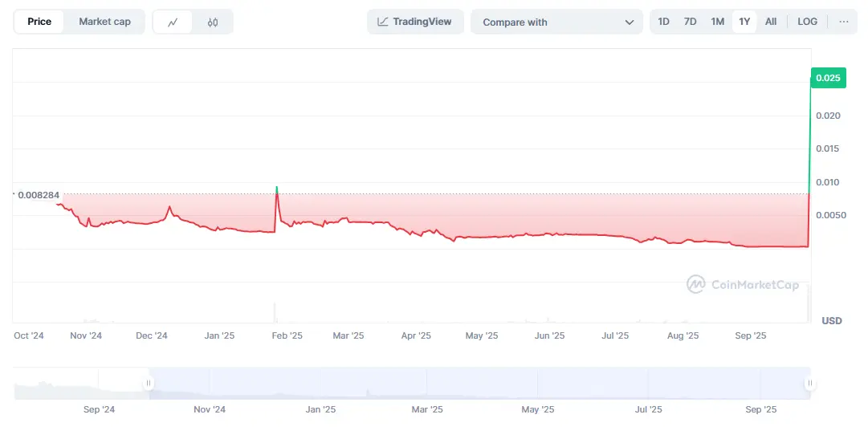Click the CoinMarketCap watermark logo
The height and width of the screenshot is (439, 868).
pos(743,284)
